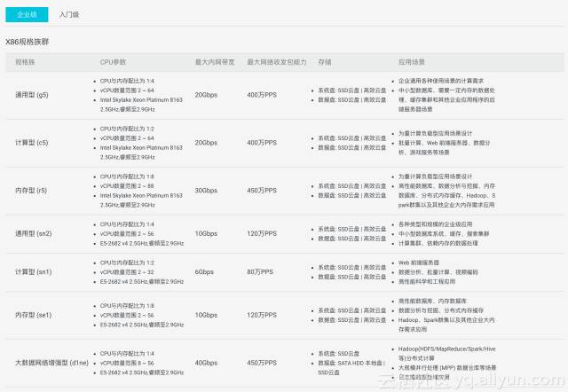Switch to the 入门级 tab

pos(69,14)
